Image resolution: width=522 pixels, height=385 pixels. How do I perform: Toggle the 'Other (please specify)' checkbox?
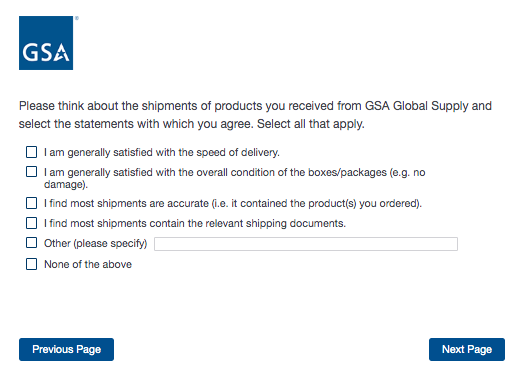31,243
